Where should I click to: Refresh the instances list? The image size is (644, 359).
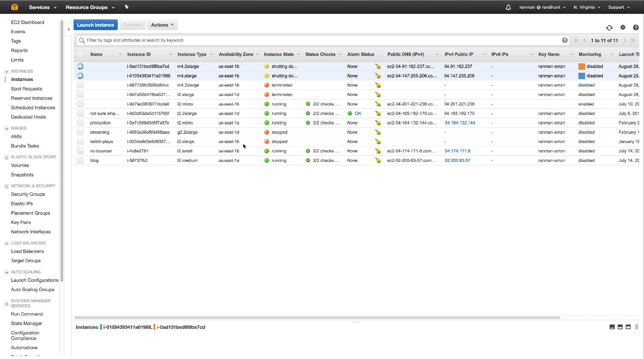pyautogui.click(x=609, y=28)
